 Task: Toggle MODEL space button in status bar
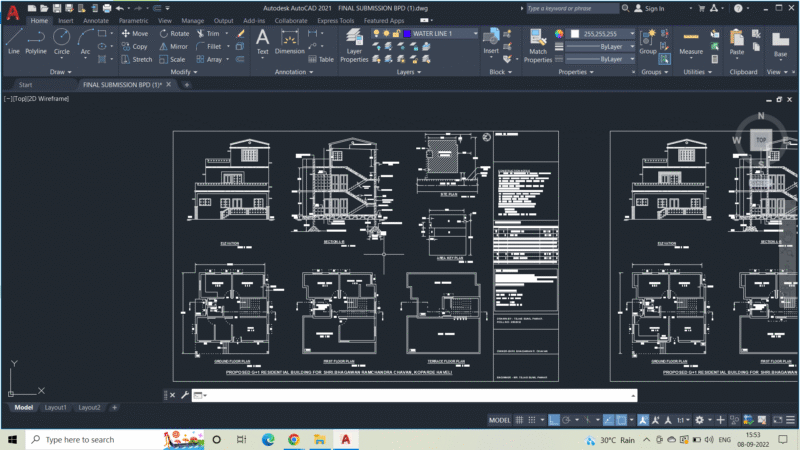[499, 420]
